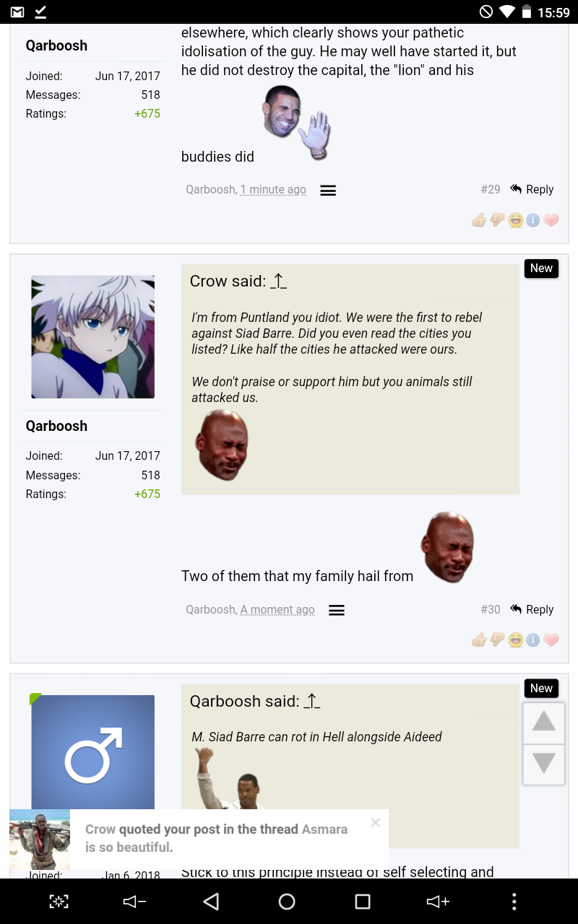Viewport: 578px width, 924px height.
Task: Tap the scroll-down arrow button
Action: (543, 763)
